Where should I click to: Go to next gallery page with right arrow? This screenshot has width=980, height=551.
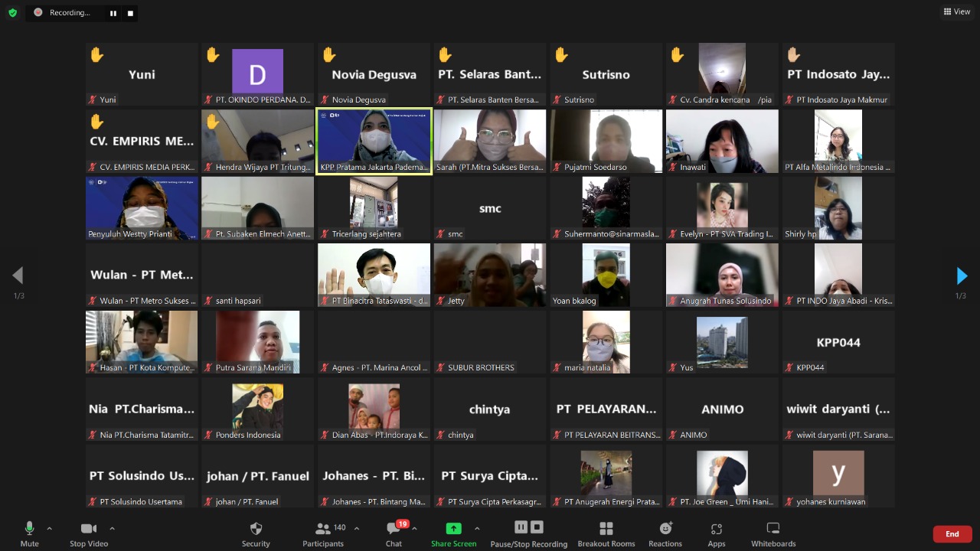coord(962,275)
